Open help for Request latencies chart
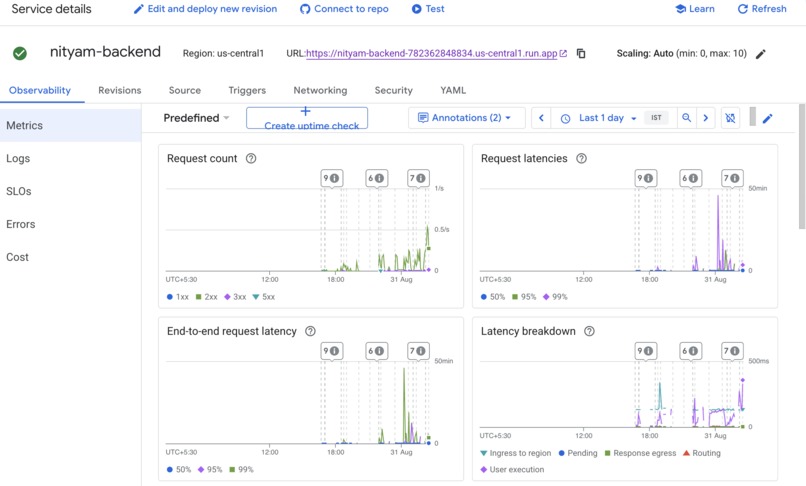Image resolution: width=806 pixels, height=486 pixels. pyautogui.click(x=581, y=158)
